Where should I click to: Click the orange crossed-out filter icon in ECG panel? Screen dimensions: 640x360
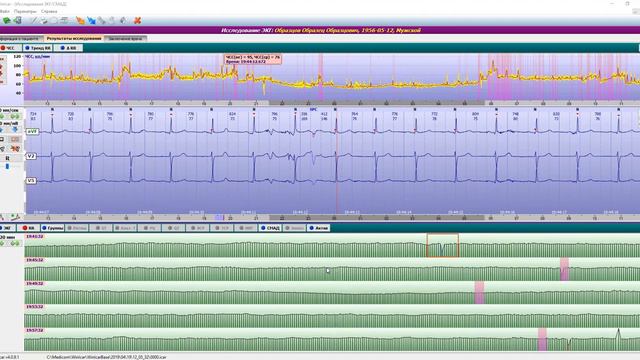[15, 149]
